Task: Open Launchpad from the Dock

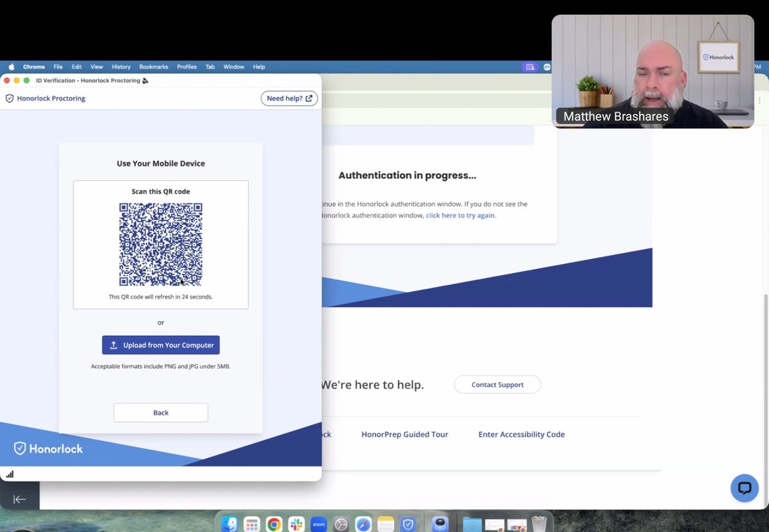Action: point(252,524)
